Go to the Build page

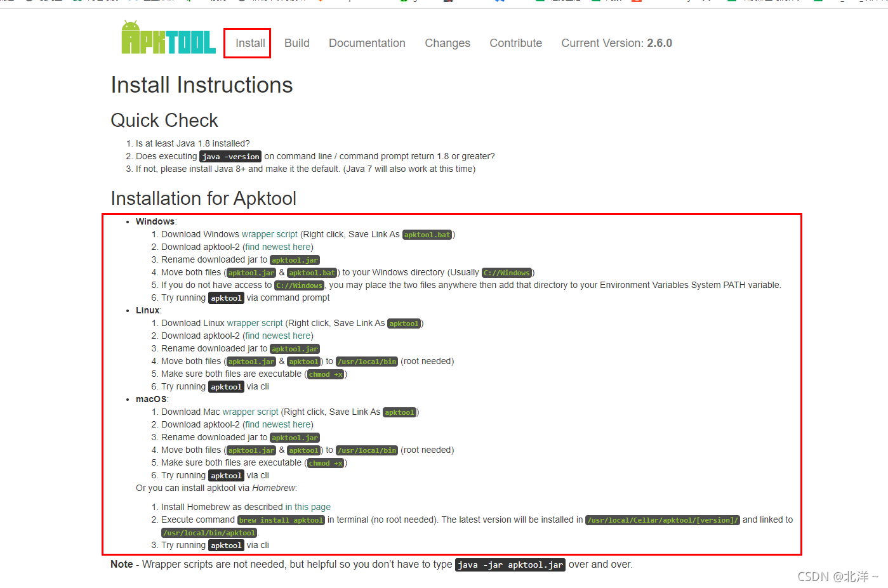[x=297, y=43]
